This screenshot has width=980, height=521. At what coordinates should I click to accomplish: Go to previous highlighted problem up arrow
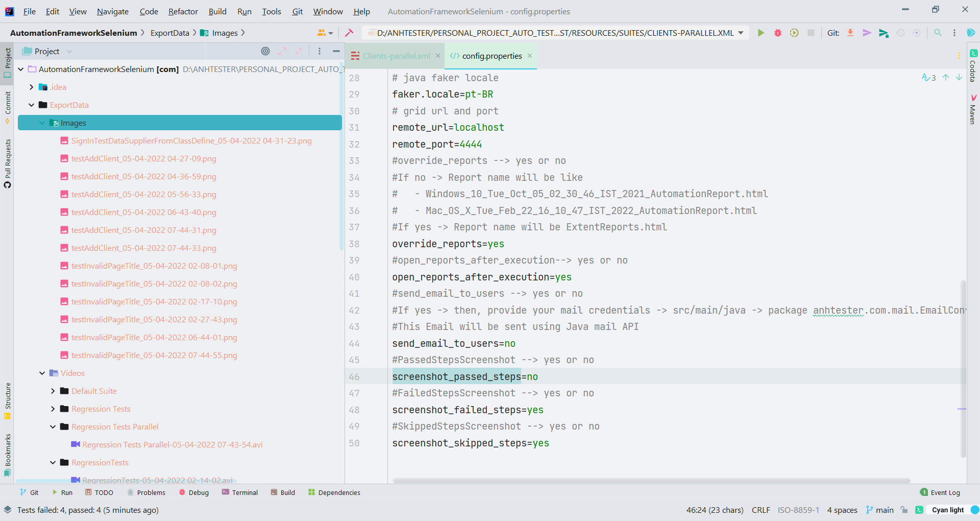[946, 77]
